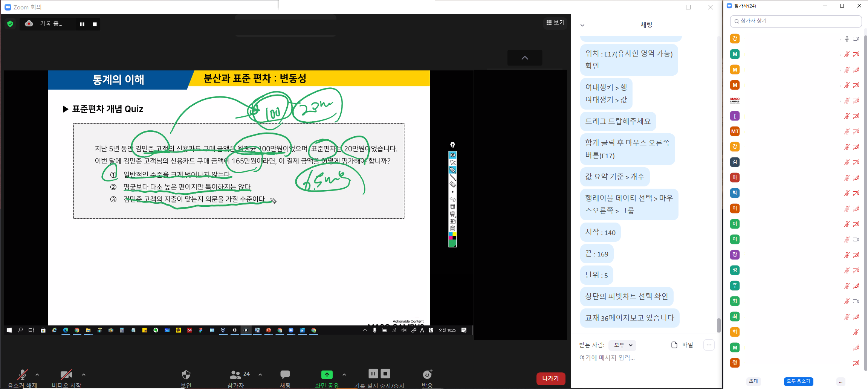The image size is (868, 389).
Task: Expand audio options arrow beside microphone
Action: 37,375
